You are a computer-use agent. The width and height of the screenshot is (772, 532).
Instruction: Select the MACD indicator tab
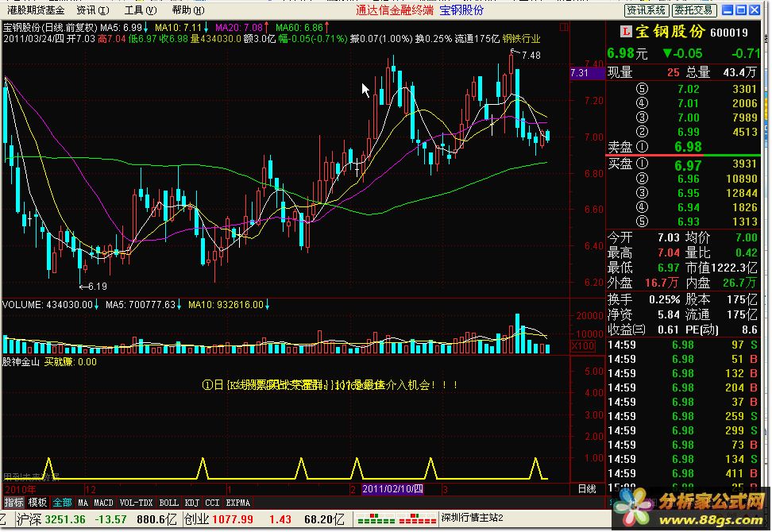[103, 503]
